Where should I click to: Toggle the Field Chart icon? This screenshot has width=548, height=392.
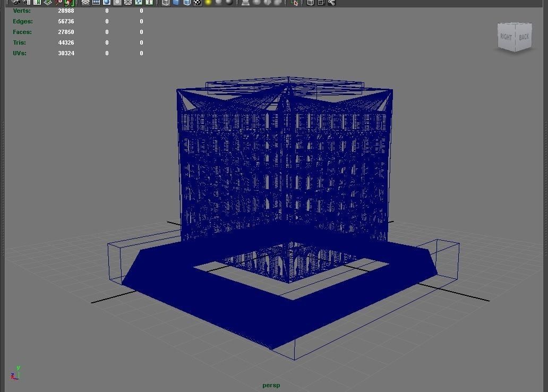tap(128, 2)
